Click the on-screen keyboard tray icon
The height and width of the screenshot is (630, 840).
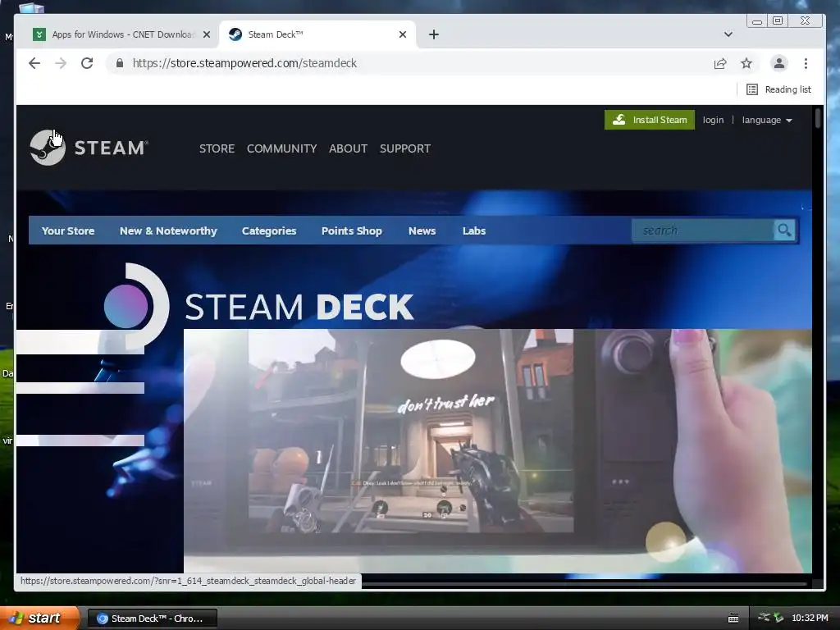click(733, 619)
